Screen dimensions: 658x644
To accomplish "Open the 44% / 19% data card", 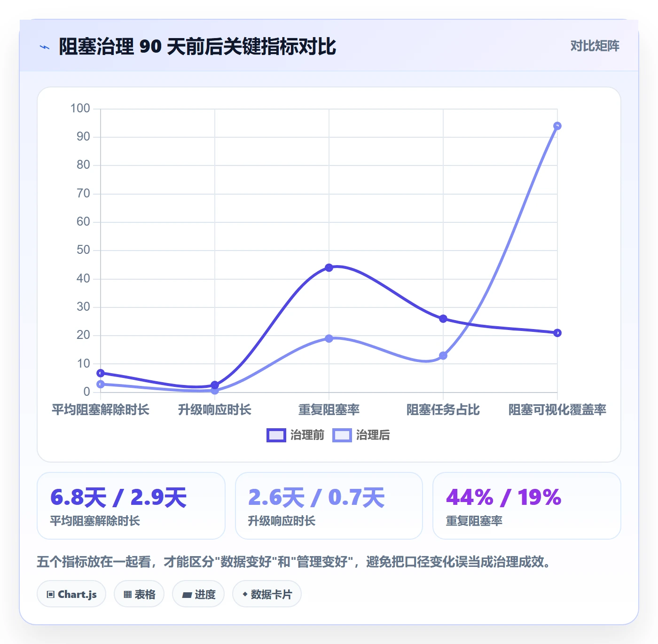I will 527,506.
